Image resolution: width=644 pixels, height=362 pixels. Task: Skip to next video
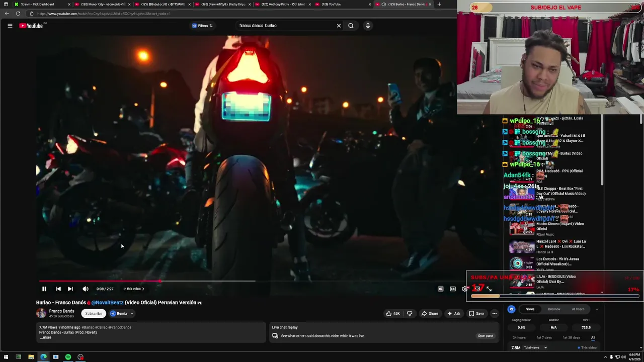(70, 289)
